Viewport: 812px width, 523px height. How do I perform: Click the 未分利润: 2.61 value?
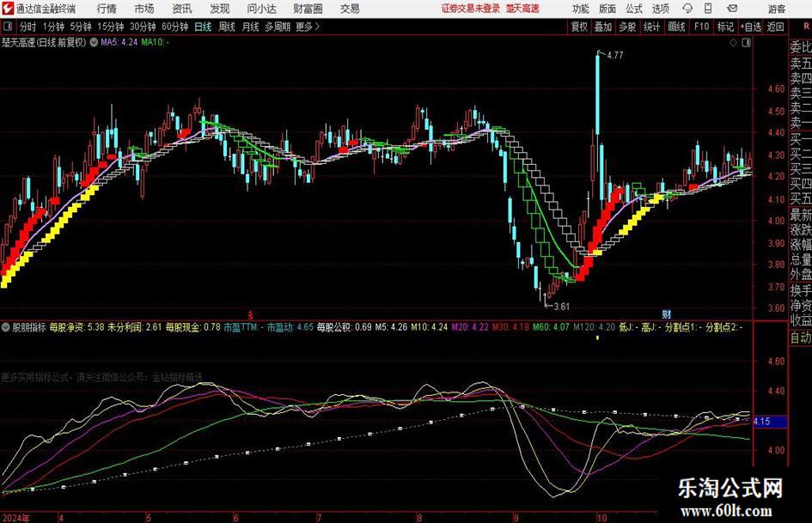(x=135, y=327)
